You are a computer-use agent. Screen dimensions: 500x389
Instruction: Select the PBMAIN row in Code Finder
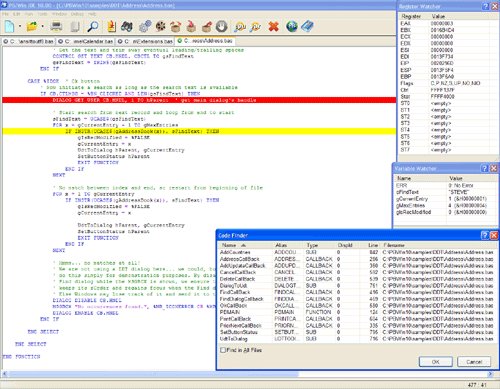[x=356, y=312]
